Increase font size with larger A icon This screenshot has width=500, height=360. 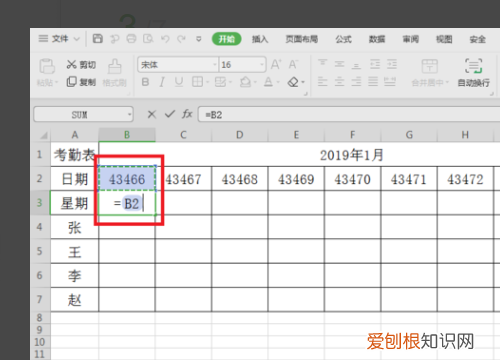(276, 64)
